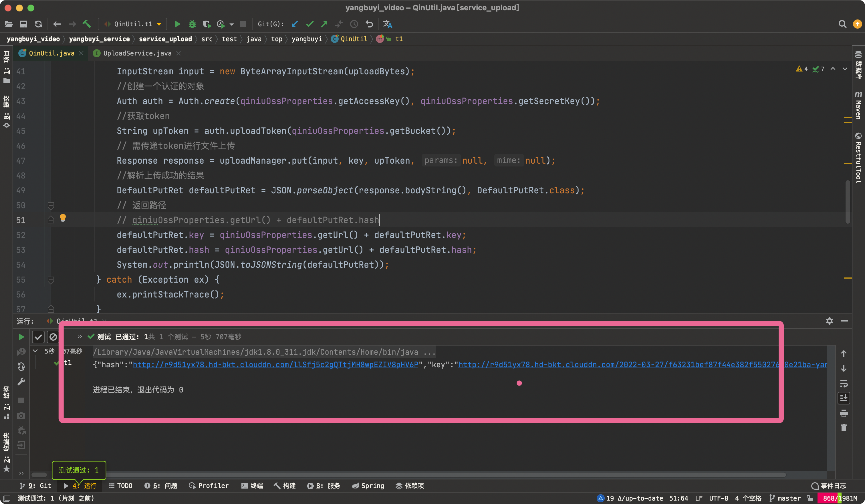Click yangbuyi_service breadcrumb item
This screenshot has height=504, width=865.
[x=99, y=39]
